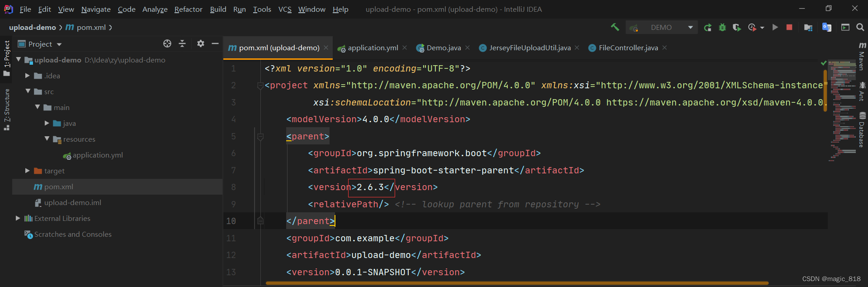Open the VCS menu
The height and width of the screenshot is (287, 868).
(285, 9)
